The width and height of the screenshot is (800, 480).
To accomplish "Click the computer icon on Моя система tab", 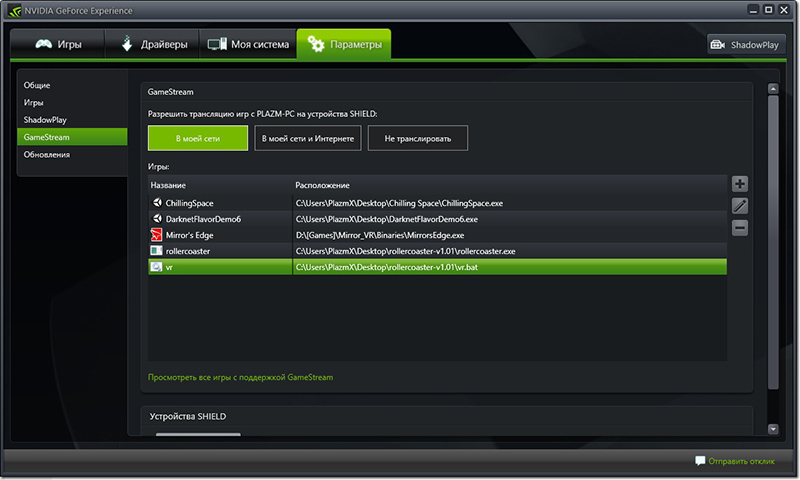I will click(217, 44).
